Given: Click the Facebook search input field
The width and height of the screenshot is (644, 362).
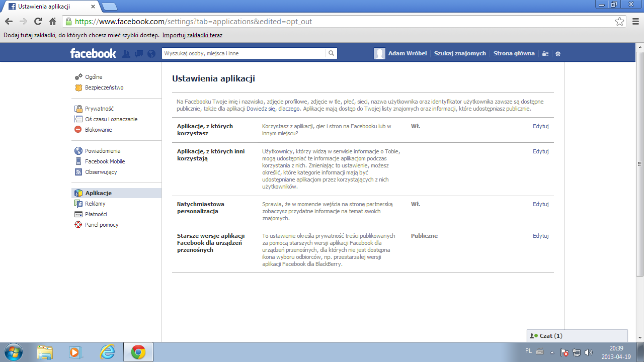Looking at the screenshot, I should 244,53.
